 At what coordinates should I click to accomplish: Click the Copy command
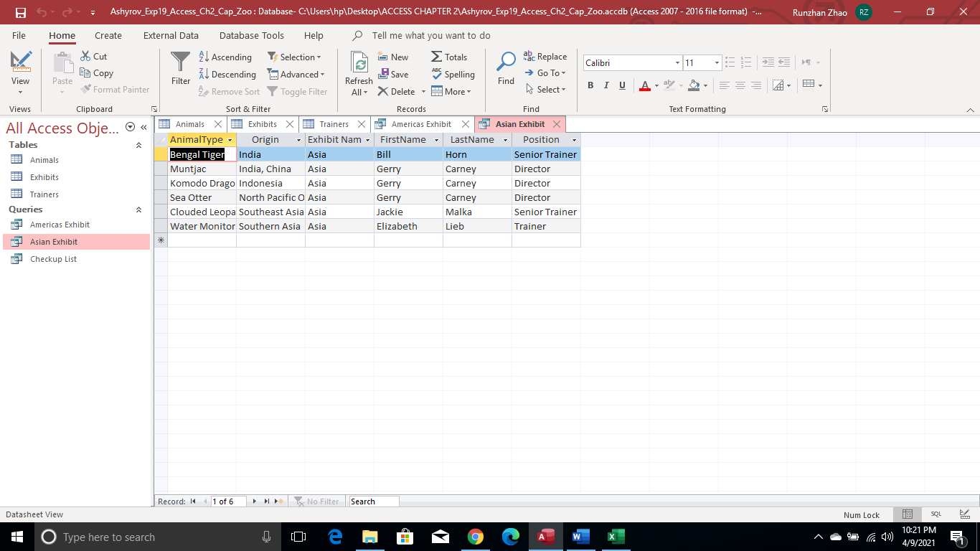(97, 72)
